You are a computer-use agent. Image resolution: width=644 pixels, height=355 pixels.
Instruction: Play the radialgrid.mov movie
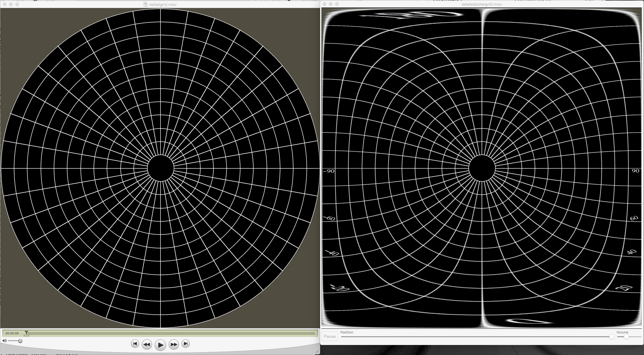pyautogui.click(x=160, y=345)
